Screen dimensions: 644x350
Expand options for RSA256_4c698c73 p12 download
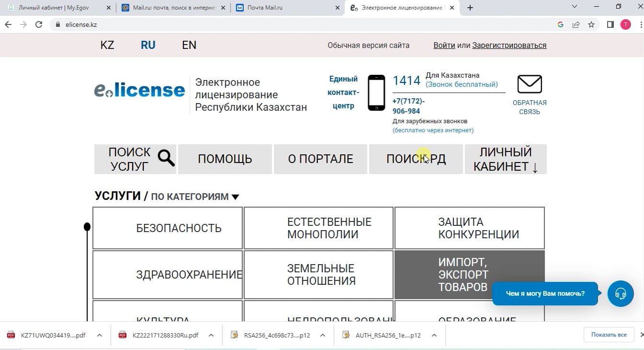click(x=323, y=335)
